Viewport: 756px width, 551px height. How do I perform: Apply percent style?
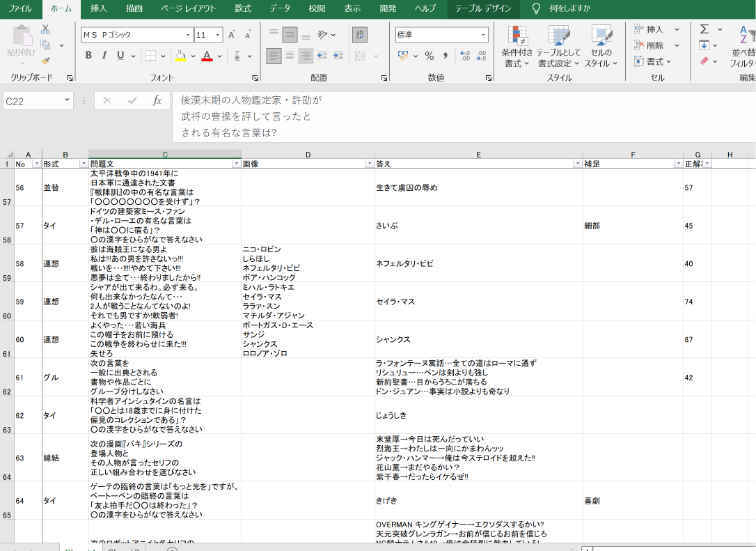click(x=429, y=56)
